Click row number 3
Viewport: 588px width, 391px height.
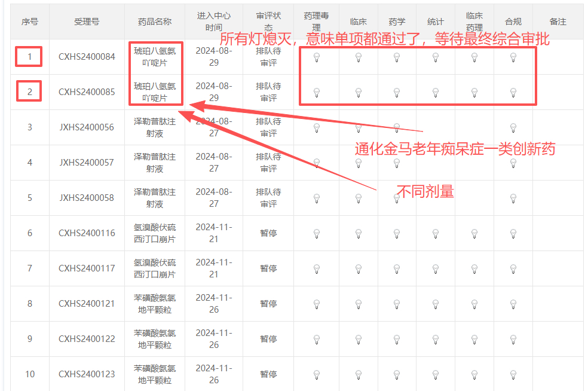[x=30, y=127]
